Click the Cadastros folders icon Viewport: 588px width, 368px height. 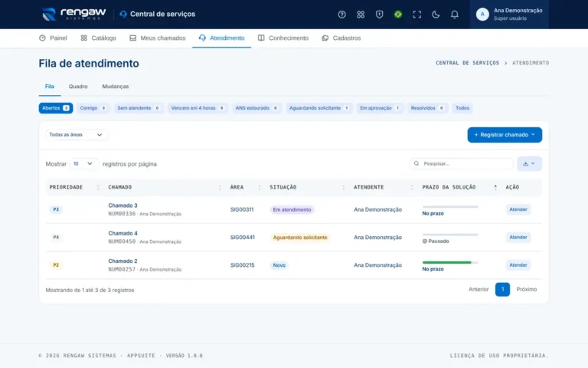(x=325, y=38)
